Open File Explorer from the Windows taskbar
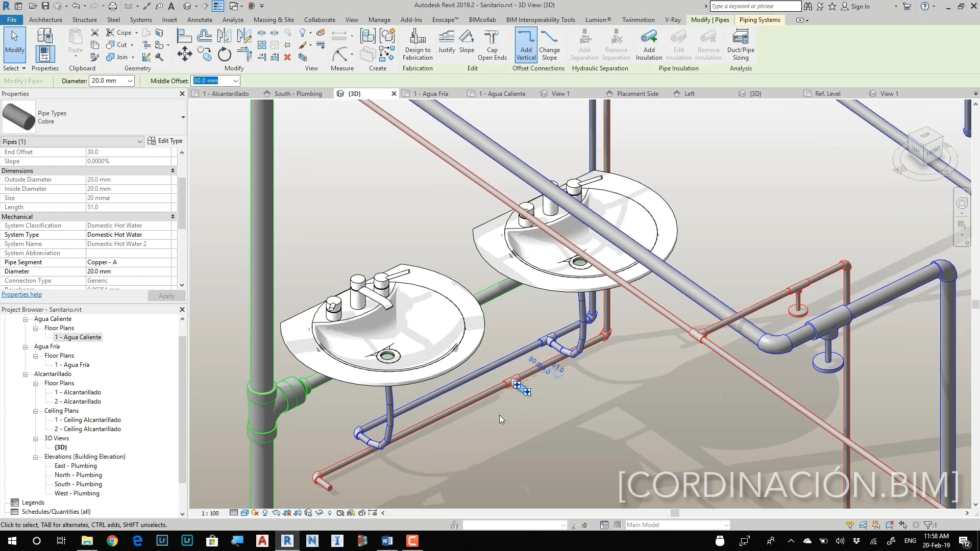This screenshot has height=551, width=980. 87,541
